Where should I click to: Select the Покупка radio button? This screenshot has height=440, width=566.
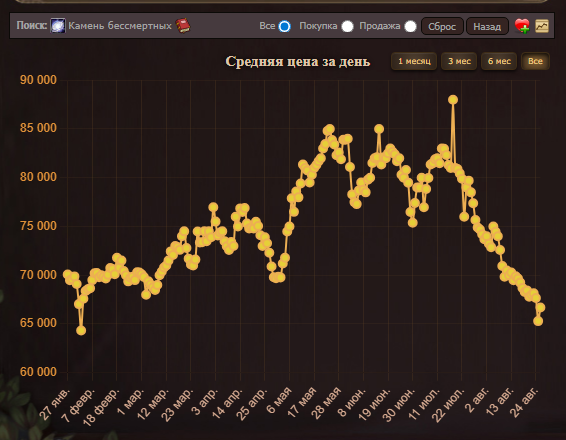[x=347, y=26]
